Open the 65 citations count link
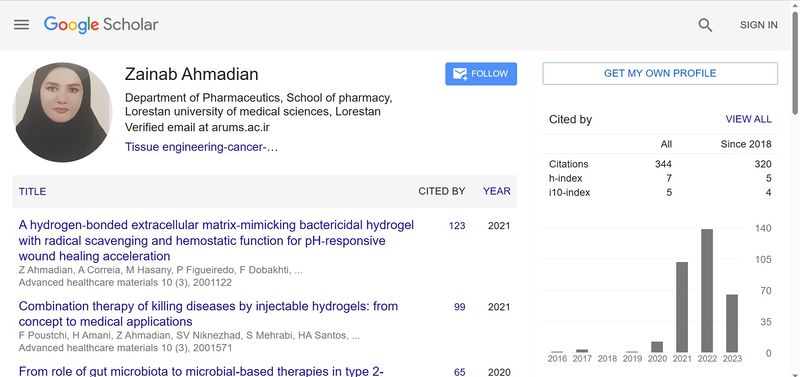Viewport: 800px width, 377px height. (x=459, y=372)
